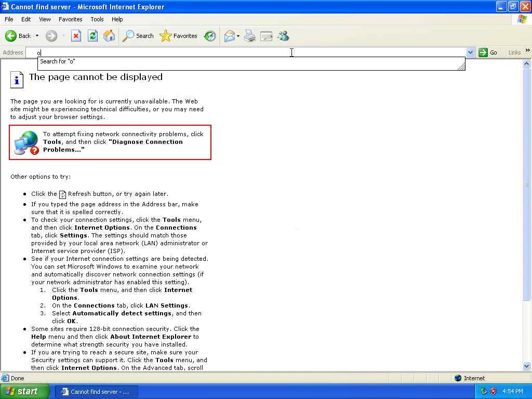Click the page's vertical scrollbar thumb
This screenshot has width=532, height=399.
click(x=527, y=184)
